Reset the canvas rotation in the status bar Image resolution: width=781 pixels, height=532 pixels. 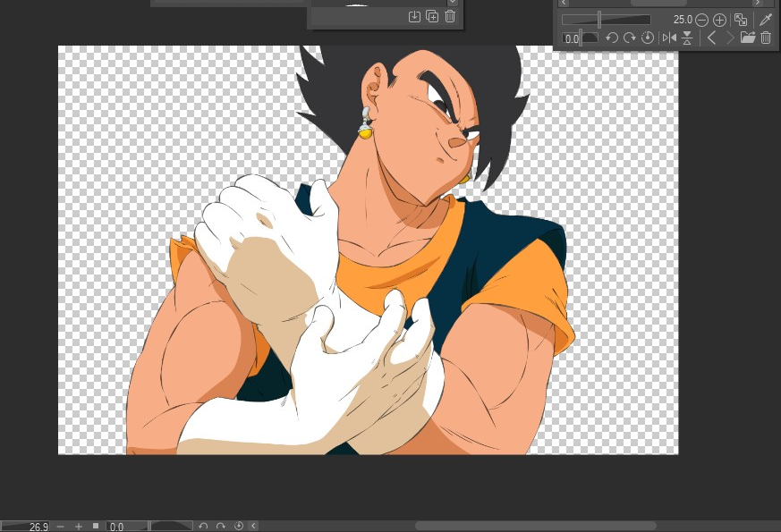(x=239, y=526)
